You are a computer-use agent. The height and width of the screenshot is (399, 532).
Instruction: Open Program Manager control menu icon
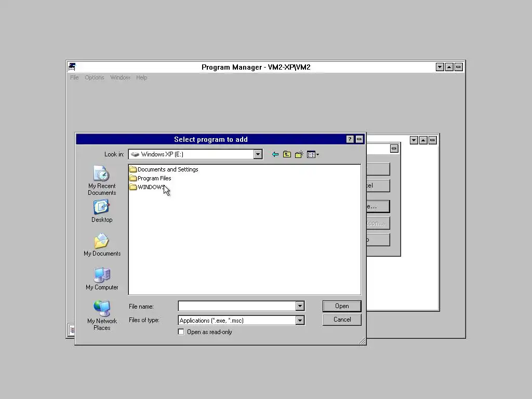[72, 67]
